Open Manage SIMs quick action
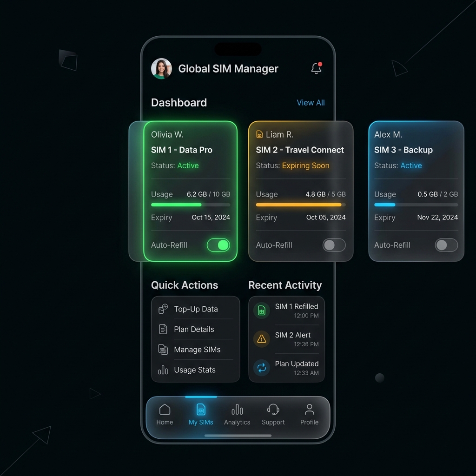This screenshot has width=476, height=476. point(196,350)
